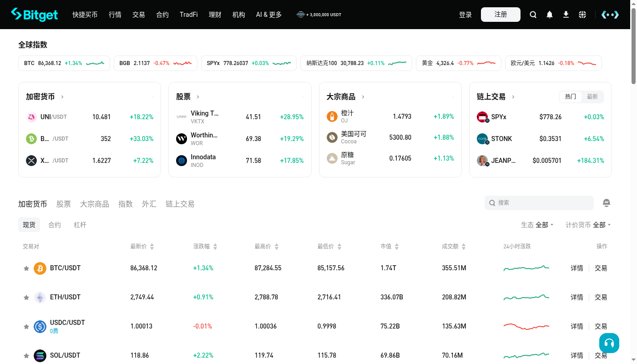Click the Ethereum icon in ETH/USDT row
Image resolution: width=637 pixels, height=364 pixels.
[x=40, y=297]
